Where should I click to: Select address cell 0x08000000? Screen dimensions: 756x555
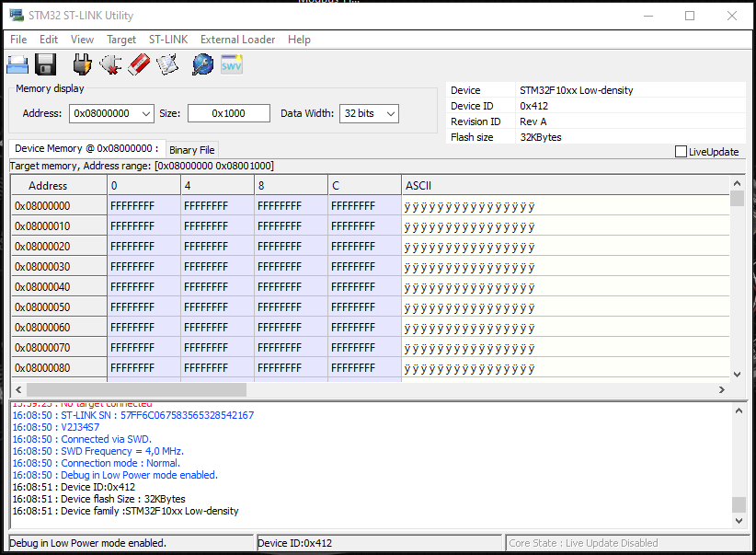[x=59, y=206]
